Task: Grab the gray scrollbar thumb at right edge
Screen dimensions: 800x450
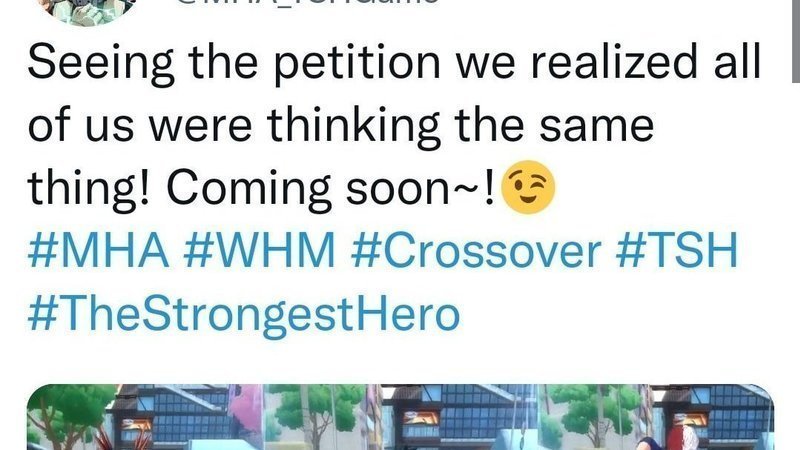Action: 796,41
